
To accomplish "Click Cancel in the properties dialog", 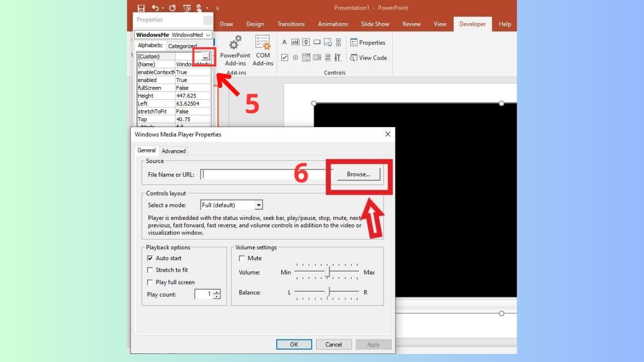I will tap(334, 344).
